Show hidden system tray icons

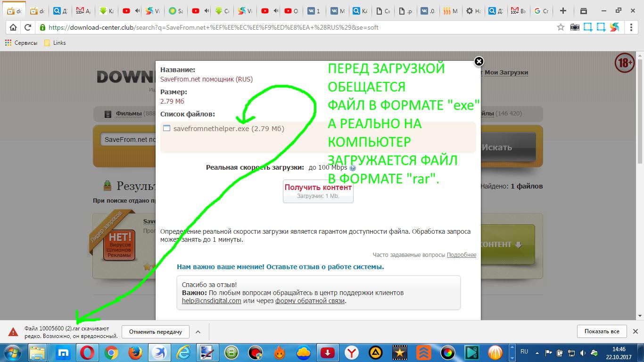[537, 353]
